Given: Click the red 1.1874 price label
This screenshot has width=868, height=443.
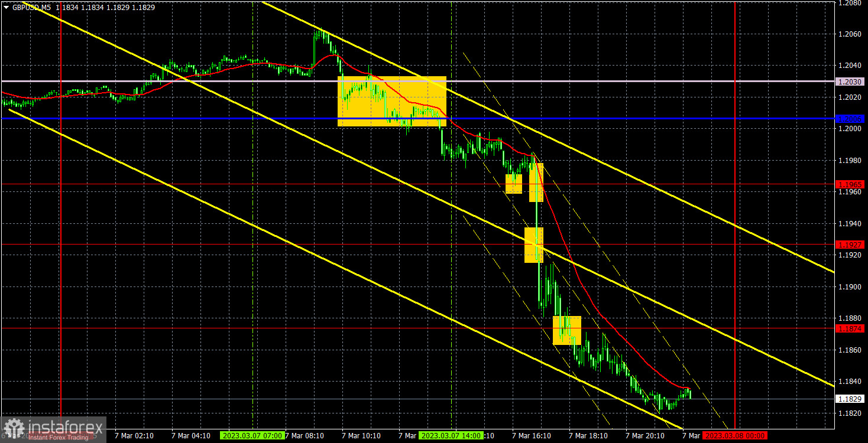Looking at the screenshot, I should click(x=850, y=328).
